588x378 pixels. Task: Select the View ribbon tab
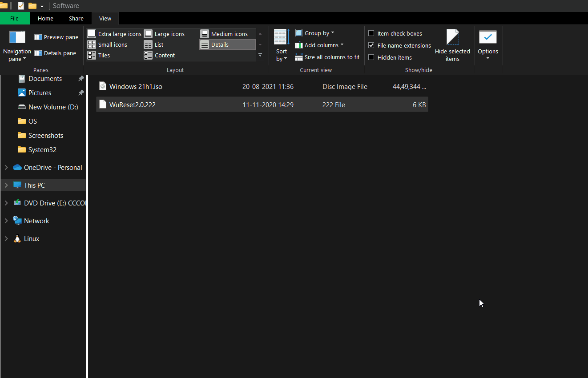(105, 18)
